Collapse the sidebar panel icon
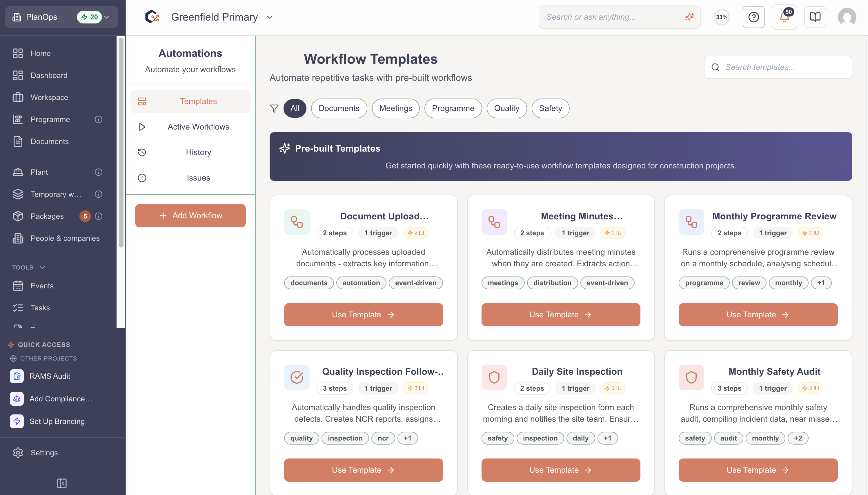Screen dimensions: 868x495 61,483
